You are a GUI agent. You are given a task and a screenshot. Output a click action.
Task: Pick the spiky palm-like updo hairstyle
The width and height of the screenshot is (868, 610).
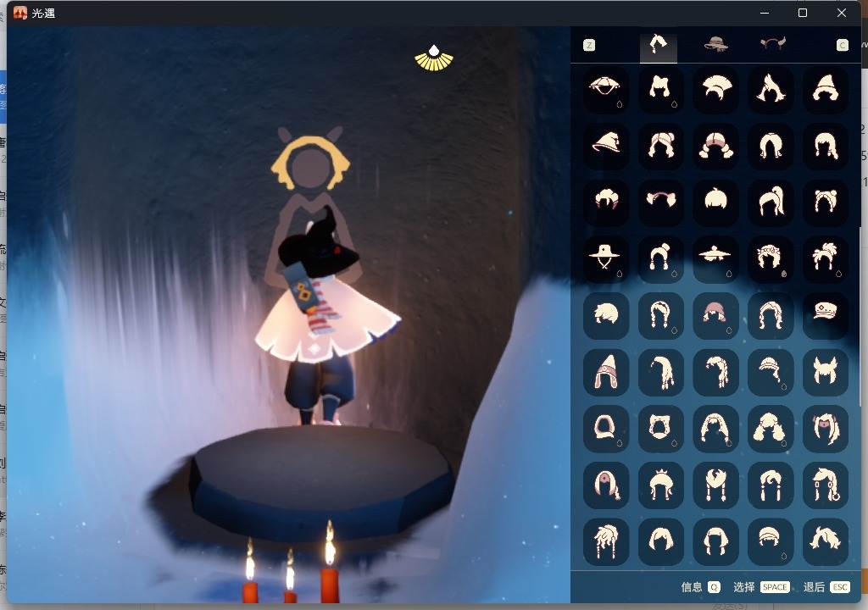pyautogui.click(x=826, y=258)
